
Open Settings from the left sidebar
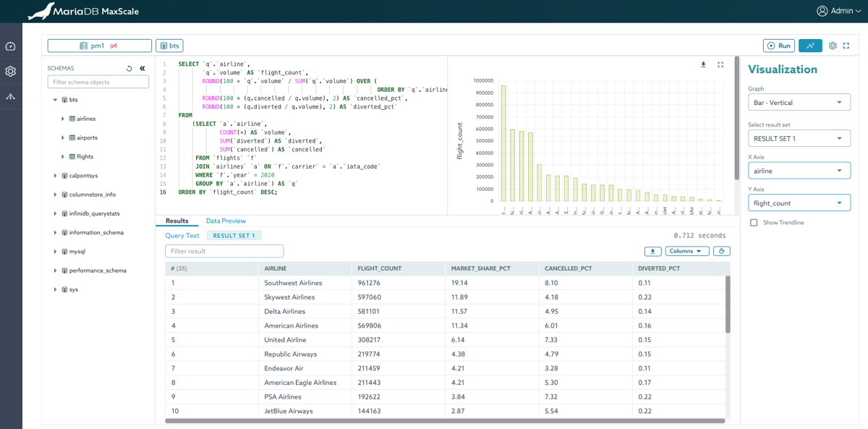[10, 72]
